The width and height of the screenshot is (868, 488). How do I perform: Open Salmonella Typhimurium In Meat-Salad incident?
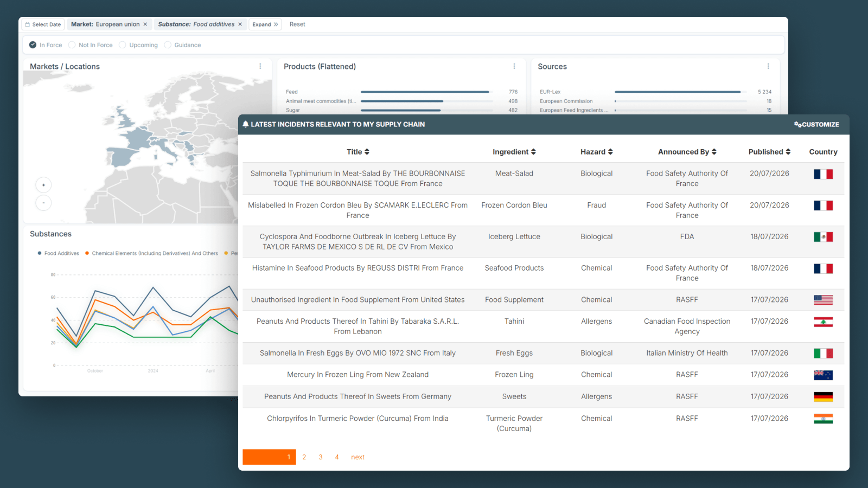coord(358,178)
